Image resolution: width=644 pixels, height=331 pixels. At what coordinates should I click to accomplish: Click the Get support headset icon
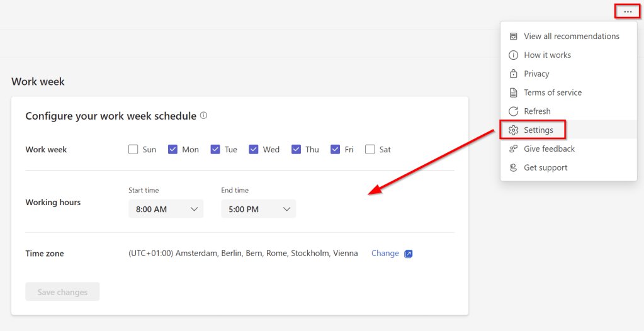pos(514,168)
